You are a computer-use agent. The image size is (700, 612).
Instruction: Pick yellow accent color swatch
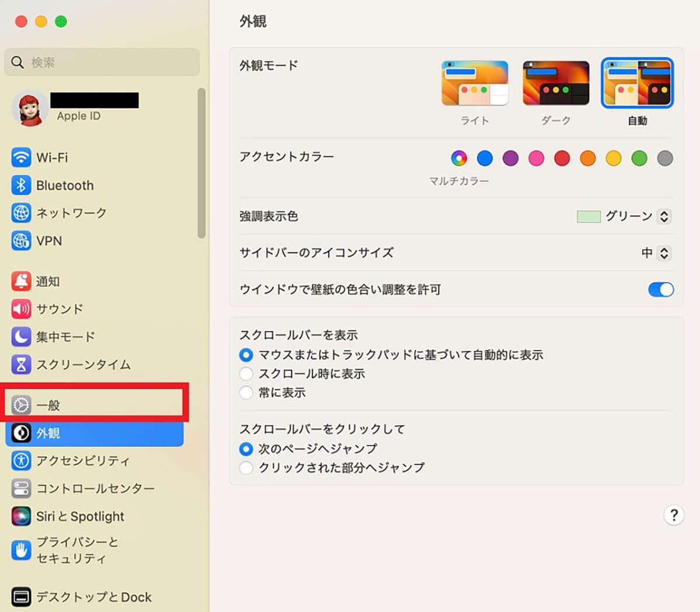(x=614, y=158)
